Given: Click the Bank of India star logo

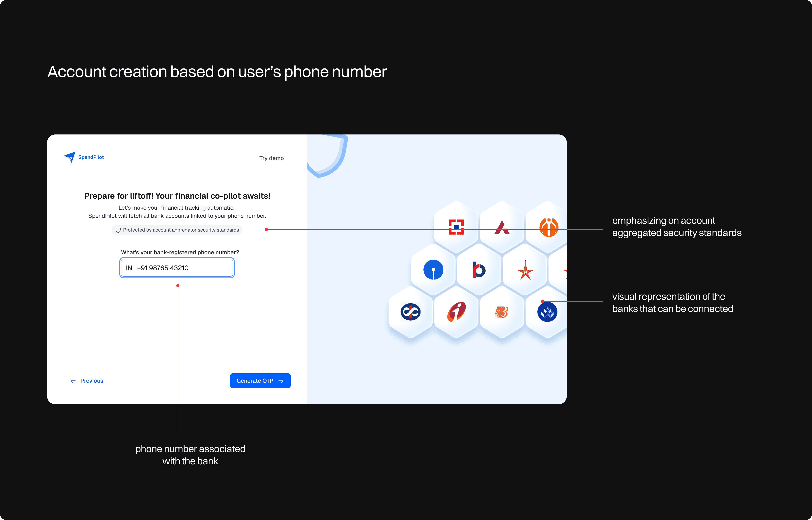Looking at the screenshot, I should coord(525,270).
